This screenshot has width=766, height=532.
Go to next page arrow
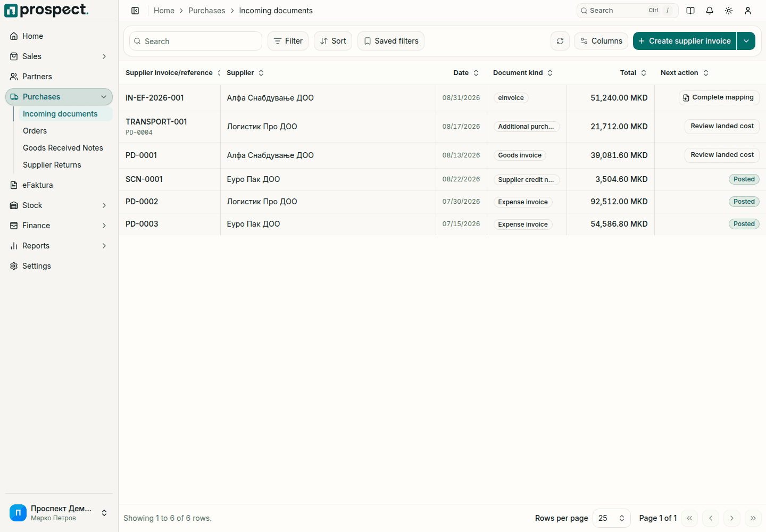tap(732, 518)
